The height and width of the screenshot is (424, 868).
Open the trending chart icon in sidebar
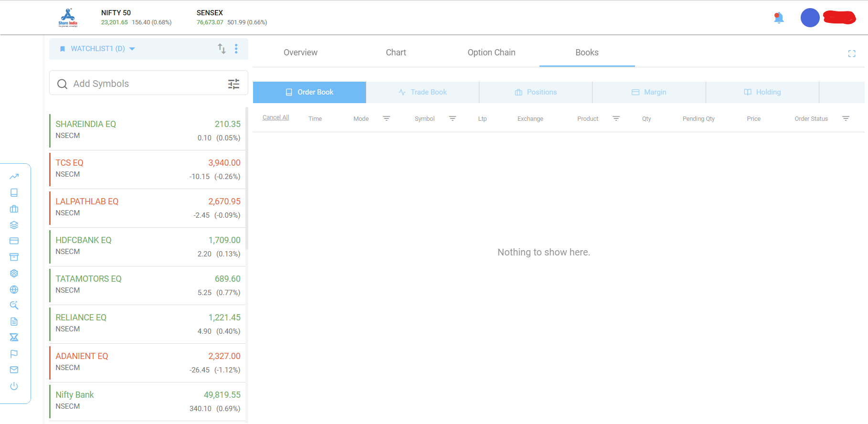14,176
